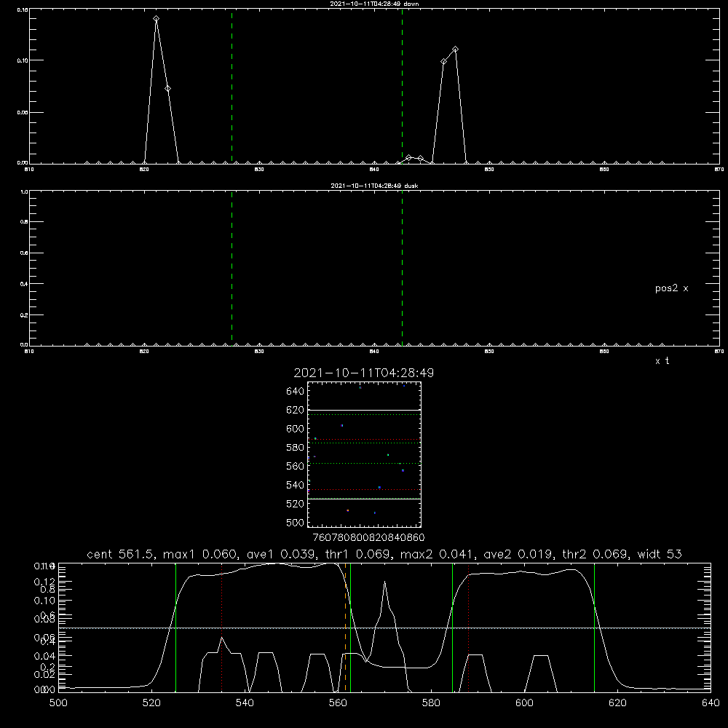728x728 pixels.
Task: Click the right green dashed line in dawn plot
Action: point(402,87)
